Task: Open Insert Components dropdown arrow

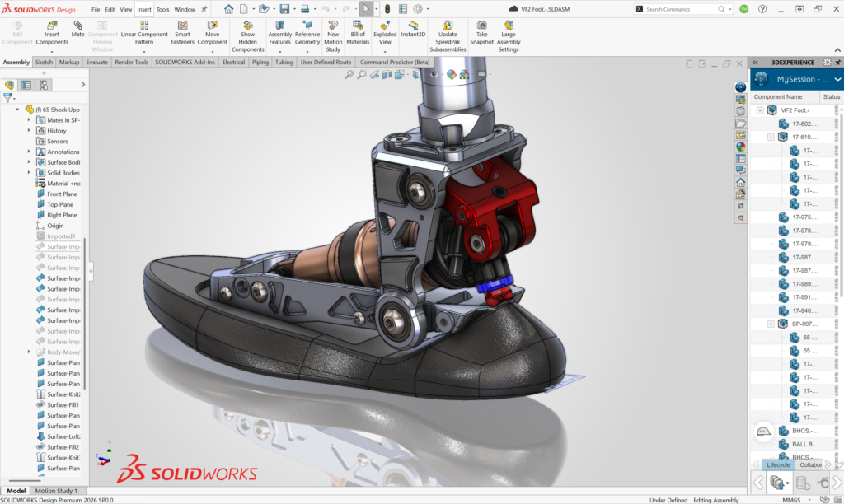Action: point(52,52)
